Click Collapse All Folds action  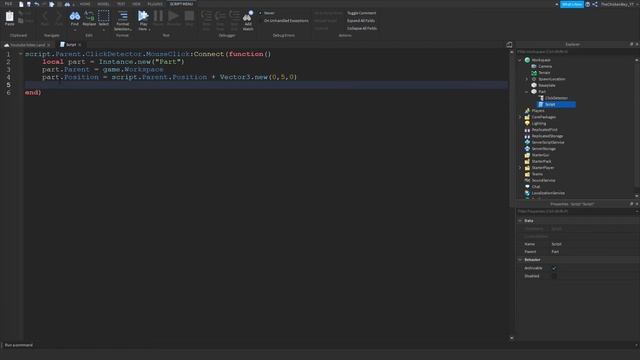click(362, 28)
